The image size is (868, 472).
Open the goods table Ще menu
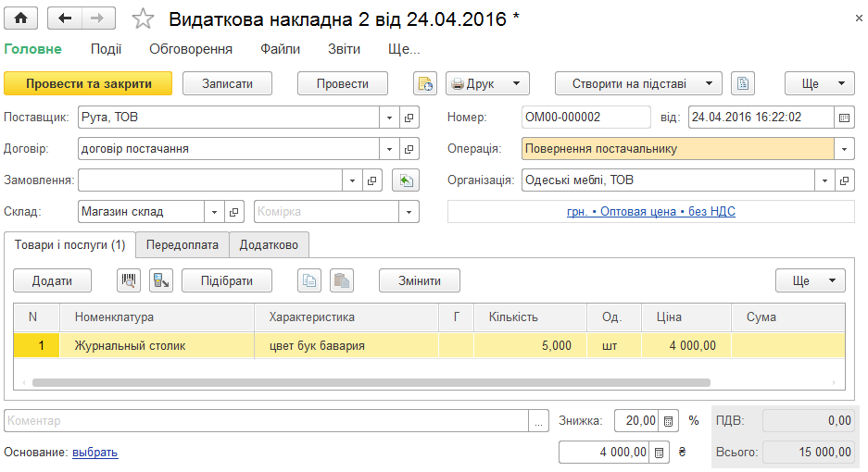point(811,280)
